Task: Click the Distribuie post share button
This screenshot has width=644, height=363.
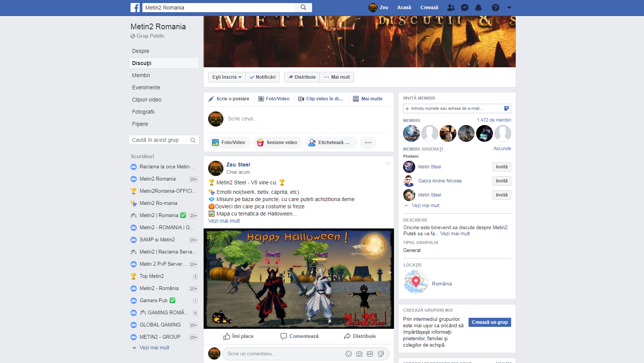Action: [x=360, y=336]
